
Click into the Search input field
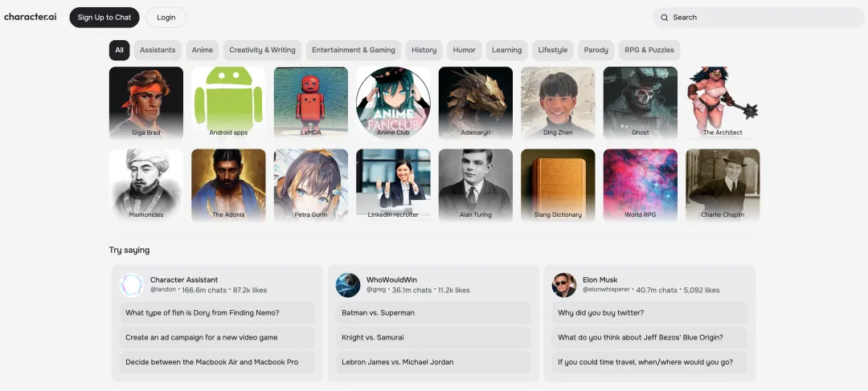(x=764, y=18)
